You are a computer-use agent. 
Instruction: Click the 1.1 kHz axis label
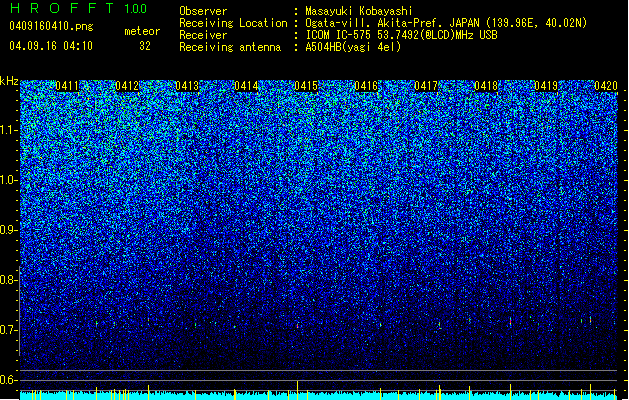coord(8,130)
